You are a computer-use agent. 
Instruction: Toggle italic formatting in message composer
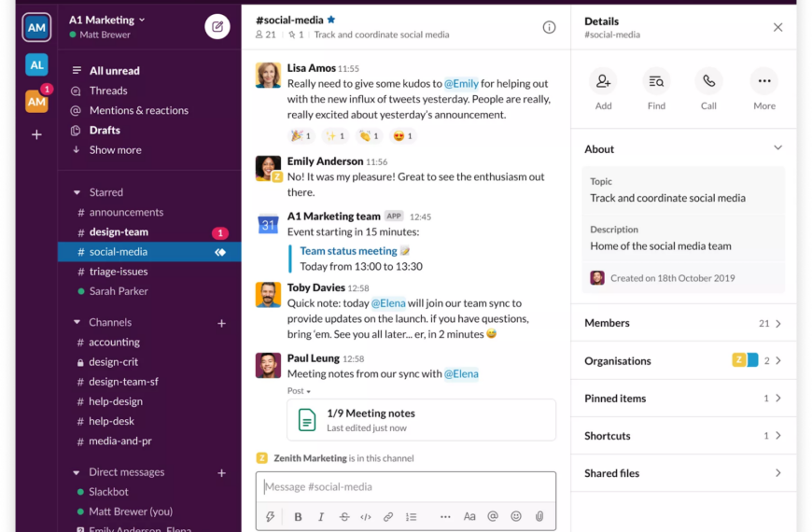[x=321, y=516]
